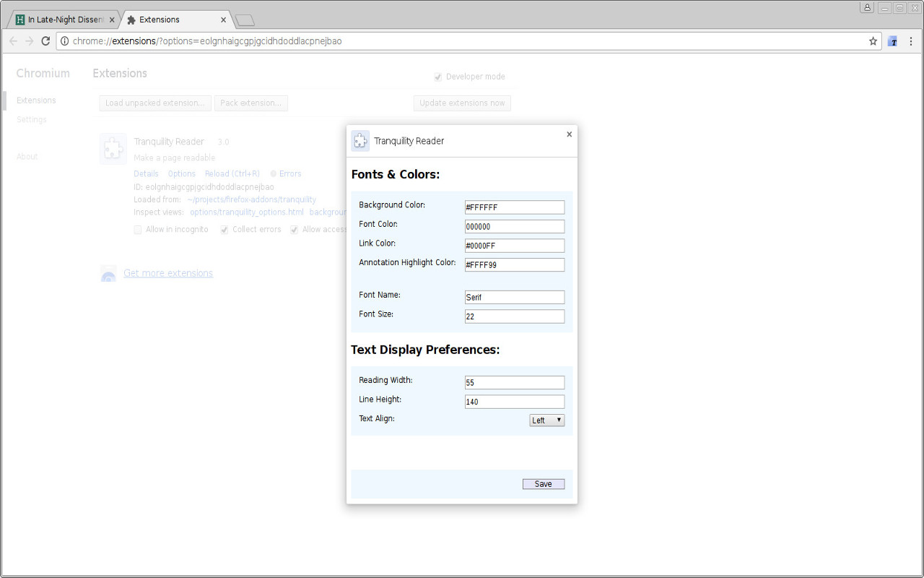The image size is (924, 578).
Task: Open the Text Align dropdown
Action: click(x=547, y=420)
